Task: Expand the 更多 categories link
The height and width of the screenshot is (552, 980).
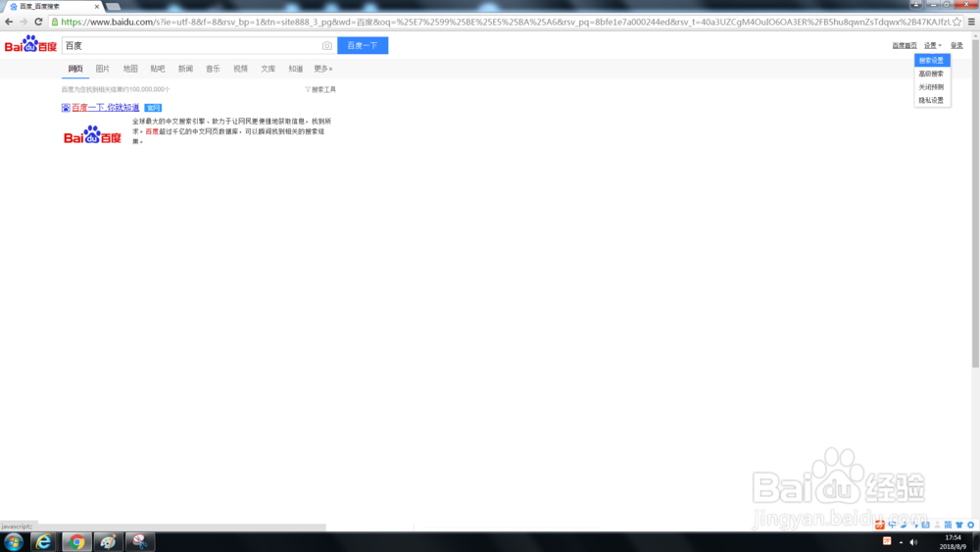Action: coord(323,69)
